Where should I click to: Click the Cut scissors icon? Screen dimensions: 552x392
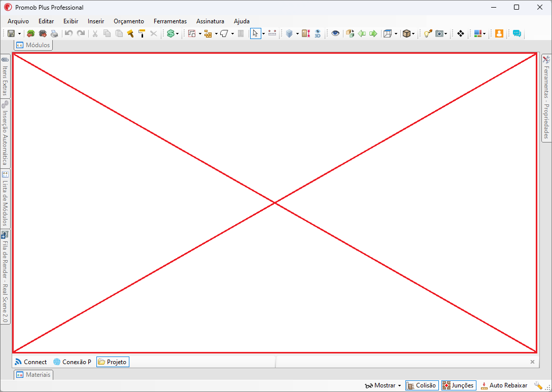[95, 33]
